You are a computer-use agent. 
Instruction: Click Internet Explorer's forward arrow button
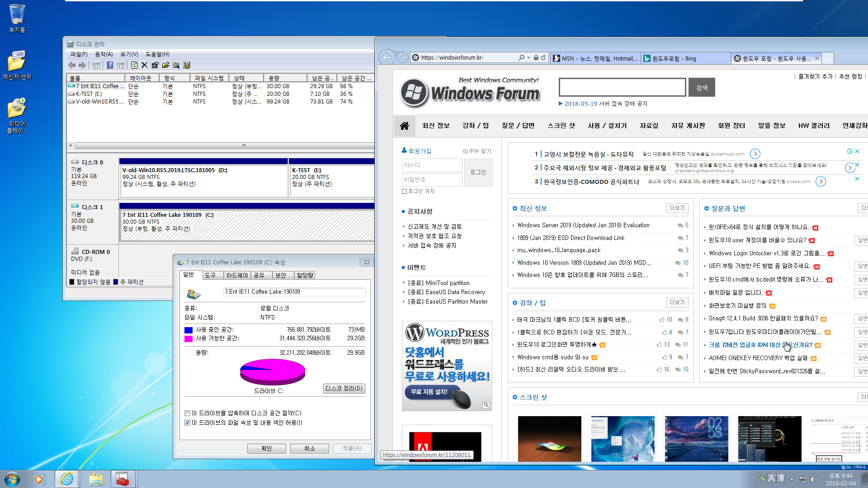tap(402, 57)
